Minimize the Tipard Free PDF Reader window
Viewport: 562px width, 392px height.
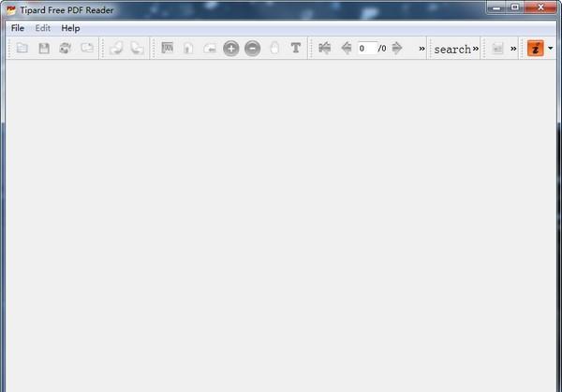496,7
